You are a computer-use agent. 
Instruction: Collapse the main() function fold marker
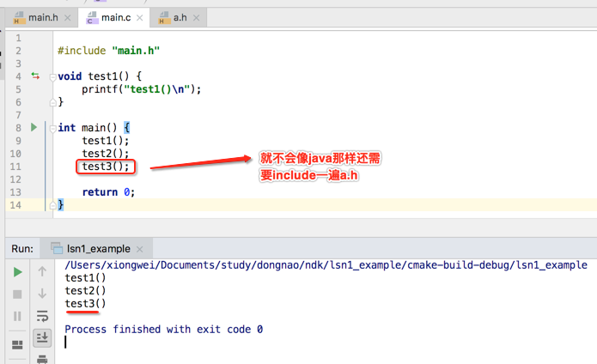(53, 129)
